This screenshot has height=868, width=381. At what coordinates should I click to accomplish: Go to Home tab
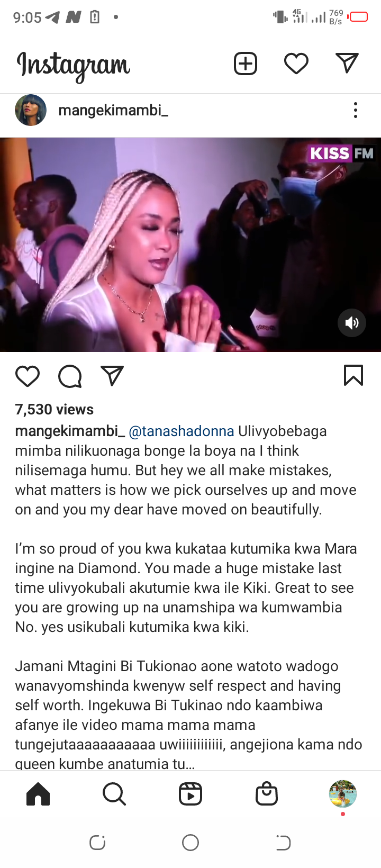pos(38,794)
